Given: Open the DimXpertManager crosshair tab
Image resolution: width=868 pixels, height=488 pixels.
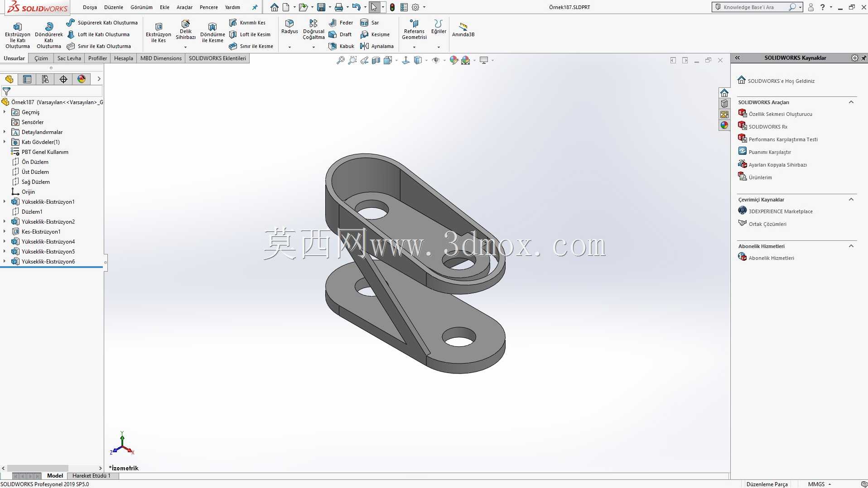Looking at the screenshot, I should pos(63,79).
